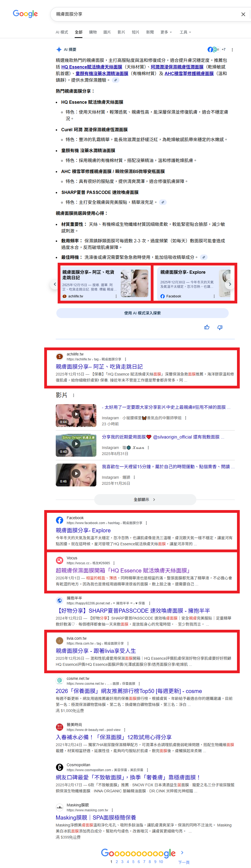This screenshot has width=251, height=868.
Task: Go to results page 2
Action: click(x=117, y=862)
